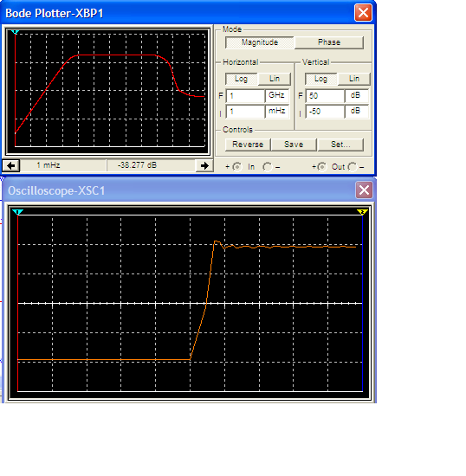Switch Bode Plotter to Phase mode
This screenshot has height=476, width=466.
[x=329, y=42]
